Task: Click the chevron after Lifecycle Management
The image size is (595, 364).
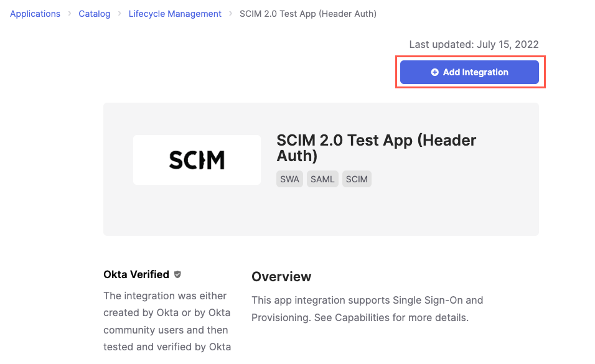Action: coord(230,13)
